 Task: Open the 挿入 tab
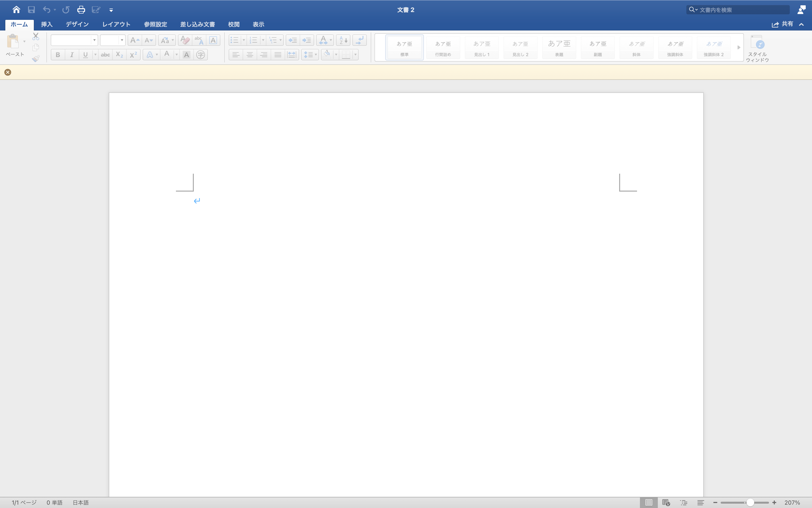pyautogui.click(x=47, y=24)
